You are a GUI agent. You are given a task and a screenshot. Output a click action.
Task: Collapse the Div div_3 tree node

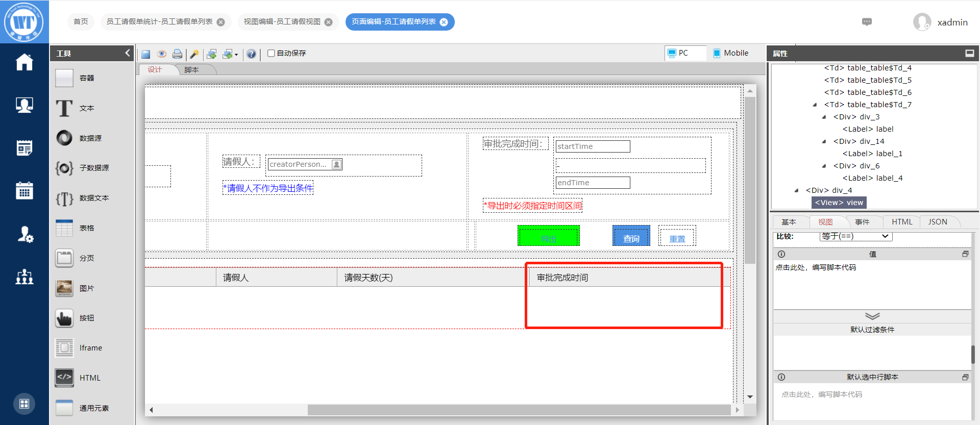click(x=824, y=117)
